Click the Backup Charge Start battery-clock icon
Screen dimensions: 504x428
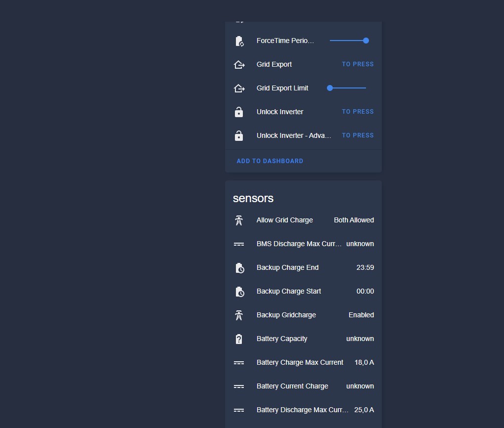pyautogui.click(x=240, y=292)
